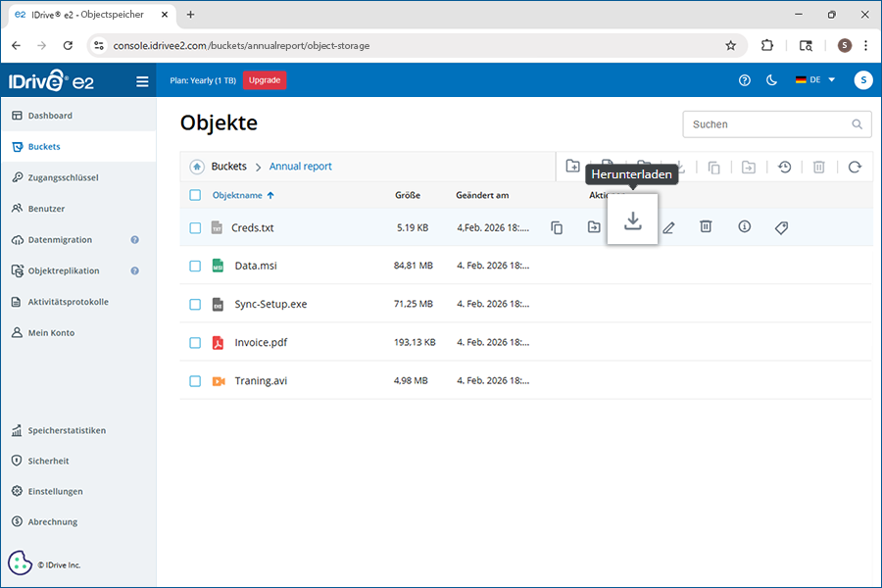Select the Data.msi checkbox
The height and width of the screenshot is (588, 882).
tap(195, 266)
